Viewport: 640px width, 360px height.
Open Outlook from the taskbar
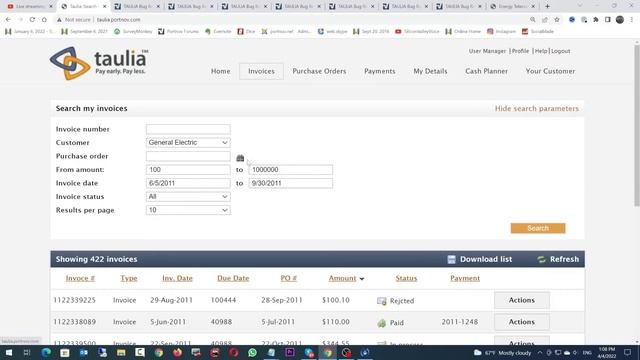click(84, 353)
